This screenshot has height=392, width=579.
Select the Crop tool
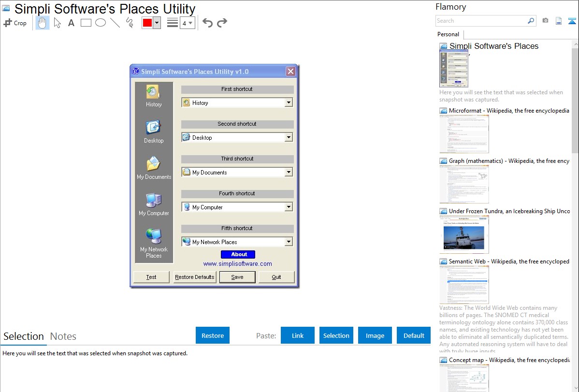tap(15, 23)
